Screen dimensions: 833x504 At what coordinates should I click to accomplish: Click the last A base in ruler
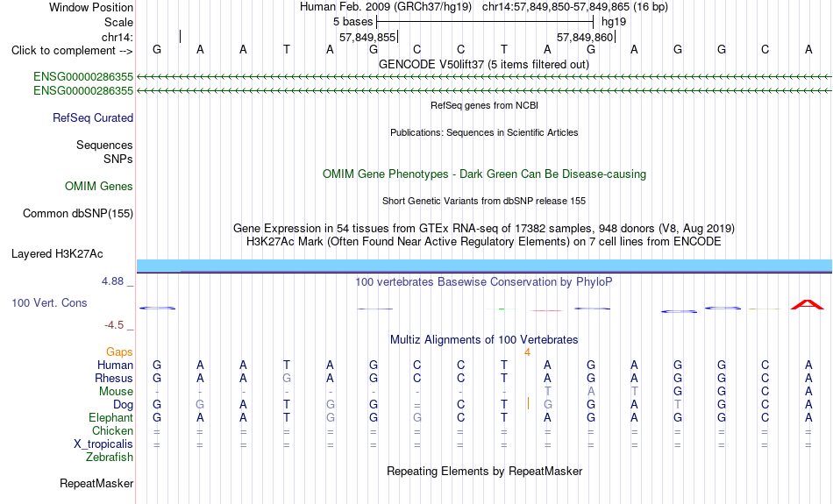(808, 49)
